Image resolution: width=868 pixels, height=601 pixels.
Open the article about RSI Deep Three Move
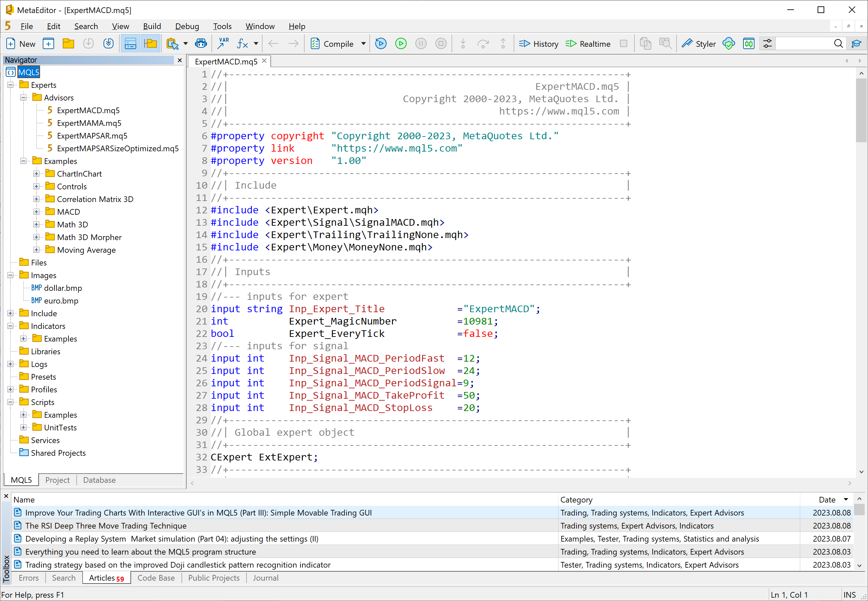point(106,525)
